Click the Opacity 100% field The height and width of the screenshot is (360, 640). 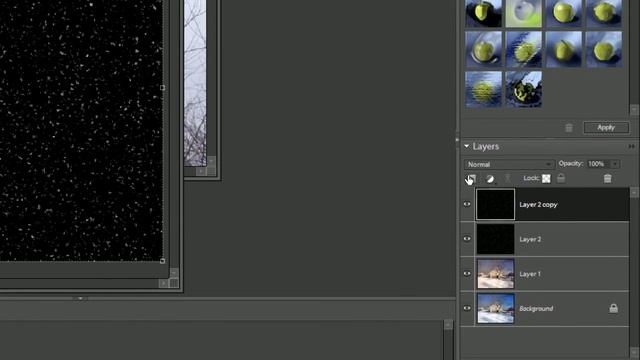tap(598, 164)
